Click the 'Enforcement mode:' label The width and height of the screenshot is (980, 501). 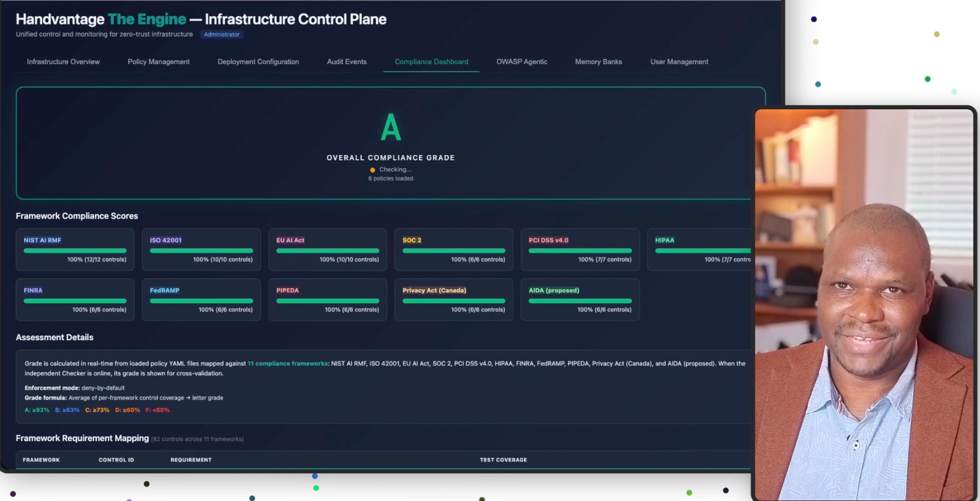coord(52,388)
